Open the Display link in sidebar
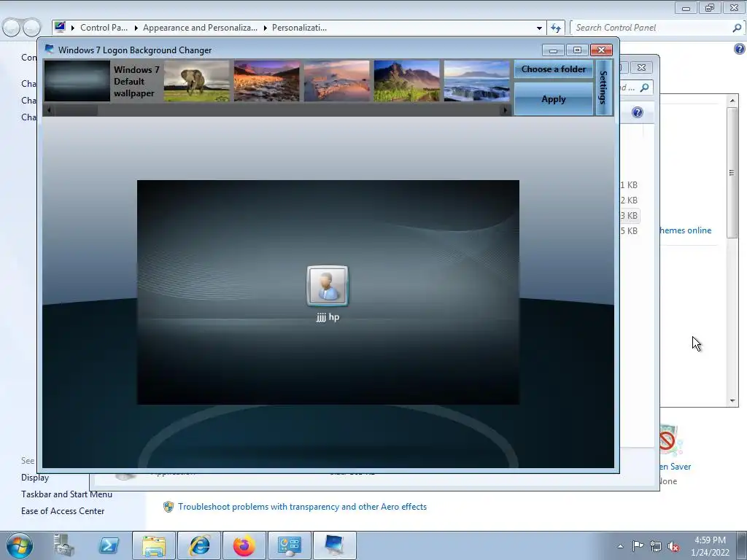The width and height of the screenshot is (747, 560). point(35,478)
